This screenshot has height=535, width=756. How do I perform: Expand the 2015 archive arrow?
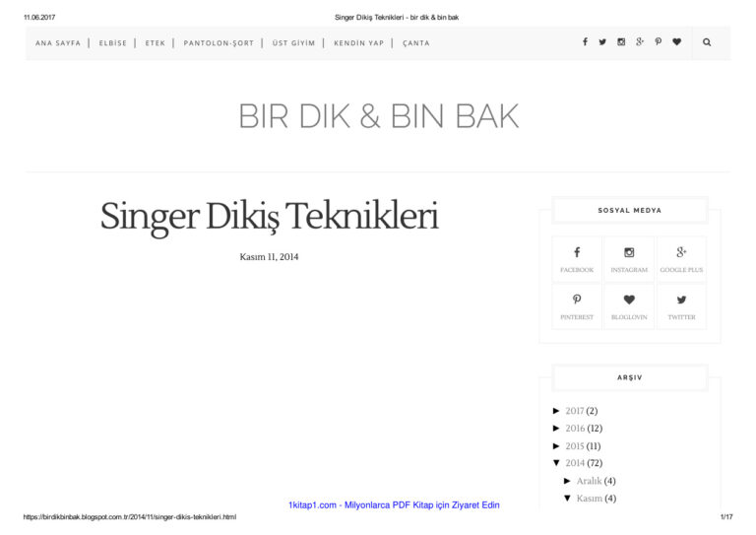click(x=556, y=446)
